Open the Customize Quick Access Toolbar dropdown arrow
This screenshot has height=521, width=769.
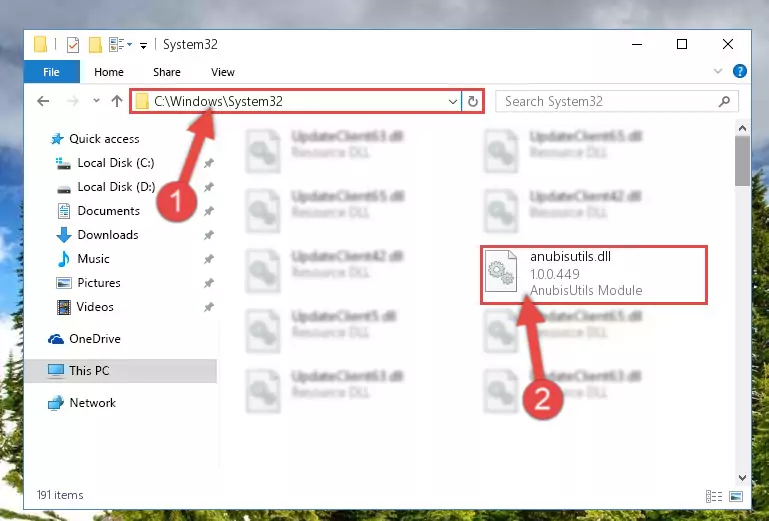coord(143,46)
